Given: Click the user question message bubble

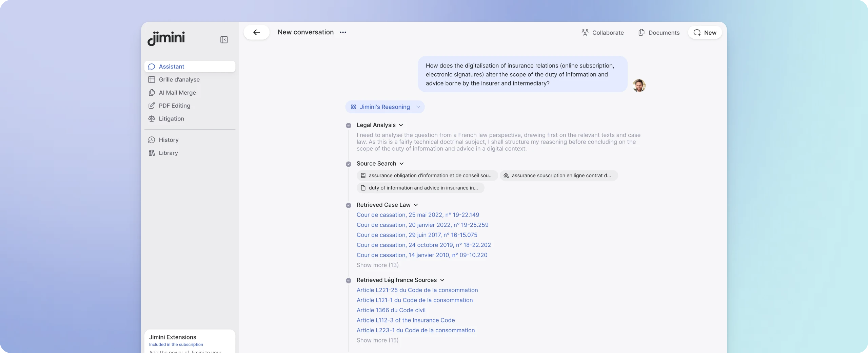Looking at the screenshot, I should click(x=522, y=74).
